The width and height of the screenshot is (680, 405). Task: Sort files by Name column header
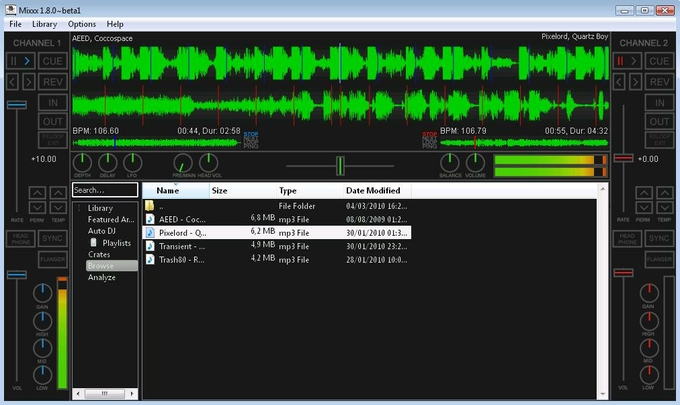pyautogui.click(x=176, y=191)
